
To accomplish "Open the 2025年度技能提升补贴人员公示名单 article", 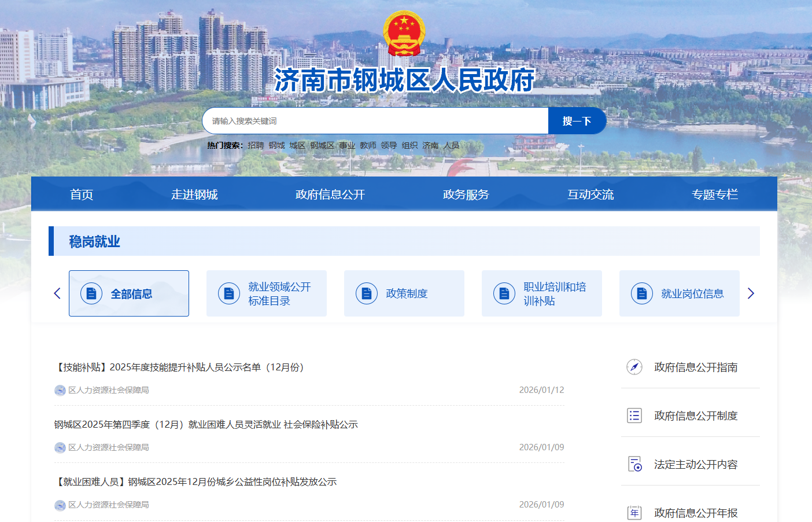I will [x=180, y=367].
